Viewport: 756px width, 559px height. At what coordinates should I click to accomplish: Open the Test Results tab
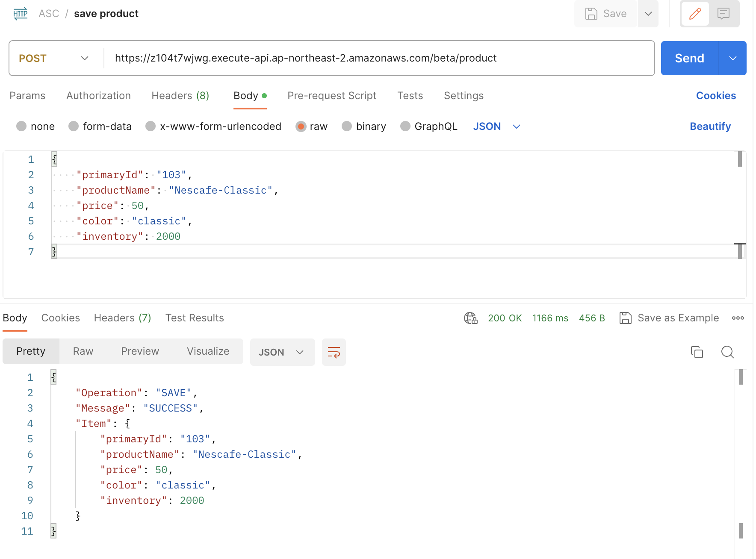tap(195, 318)
